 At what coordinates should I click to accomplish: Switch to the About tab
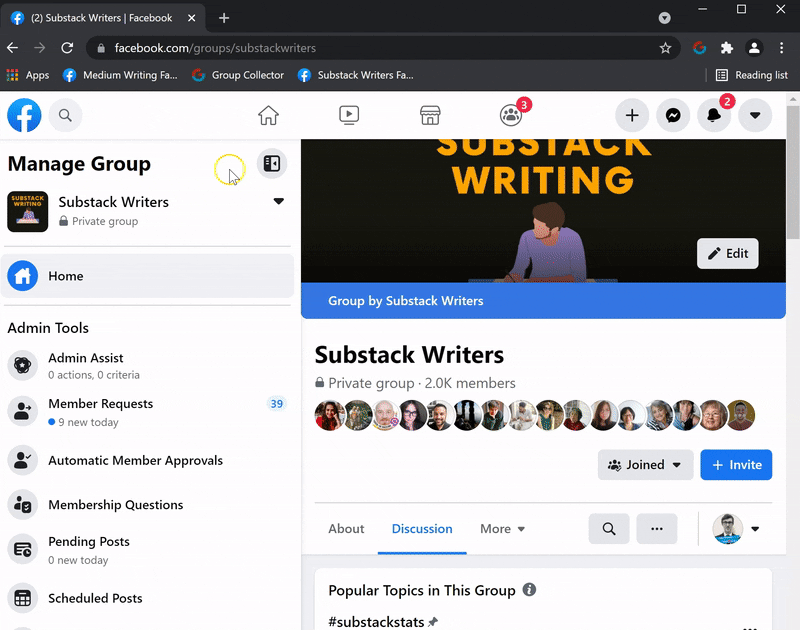pos(346,528)
